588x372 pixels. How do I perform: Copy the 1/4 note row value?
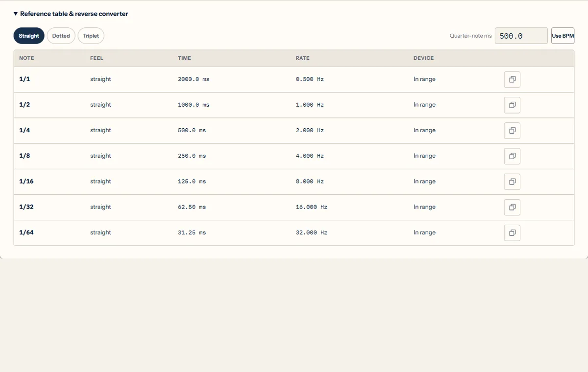512,130
